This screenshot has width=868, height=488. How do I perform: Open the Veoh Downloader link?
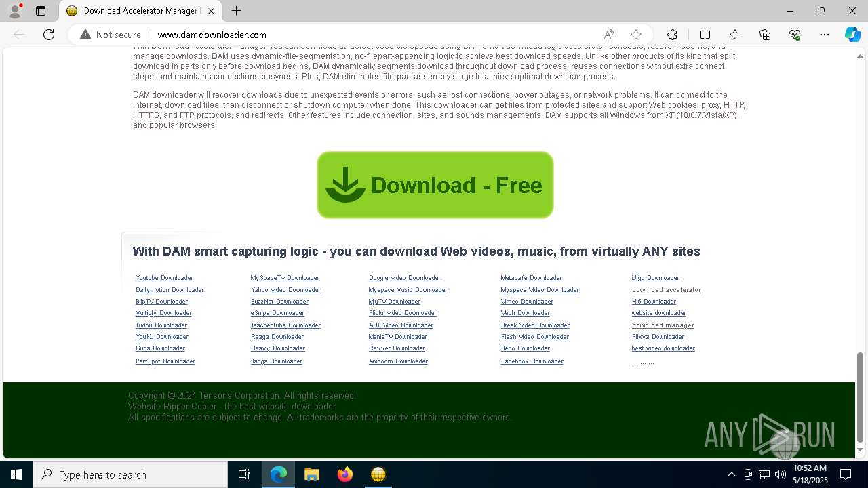(526, 313)
